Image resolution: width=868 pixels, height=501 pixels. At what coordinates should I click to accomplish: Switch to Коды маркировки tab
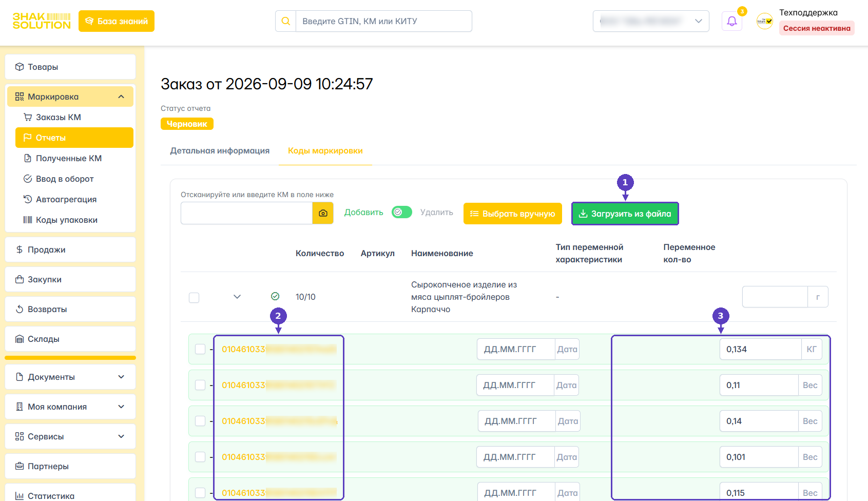pos(325,151)
